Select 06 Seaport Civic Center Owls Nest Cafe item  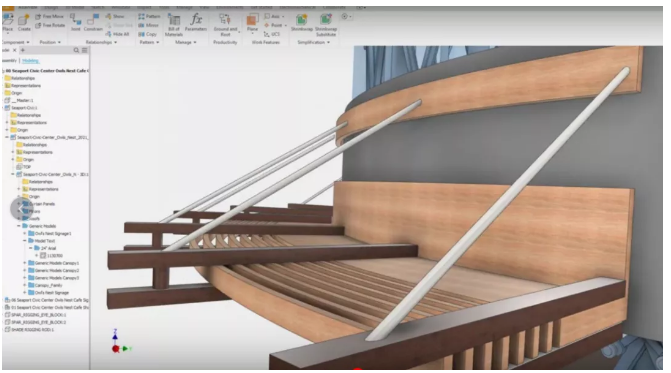[46, 300]
